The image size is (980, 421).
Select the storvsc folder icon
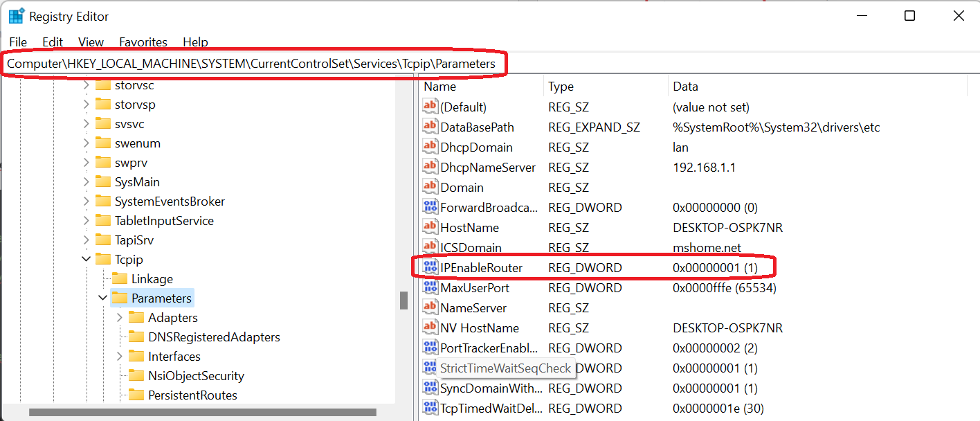point(103,85)
